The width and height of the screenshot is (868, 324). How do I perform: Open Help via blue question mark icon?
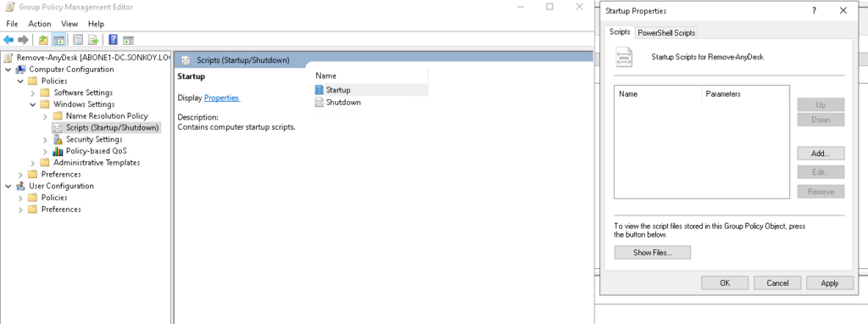(x=113, y=40)
